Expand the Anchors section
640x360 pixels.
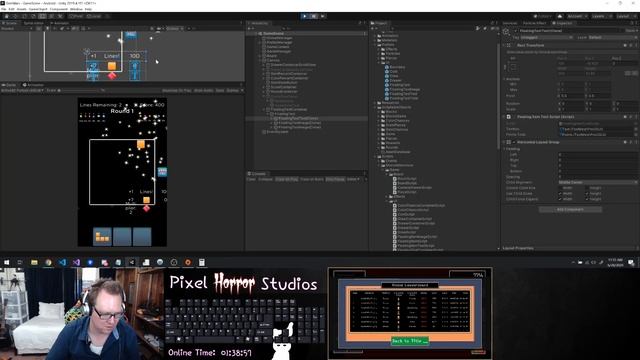click(505, 79)
